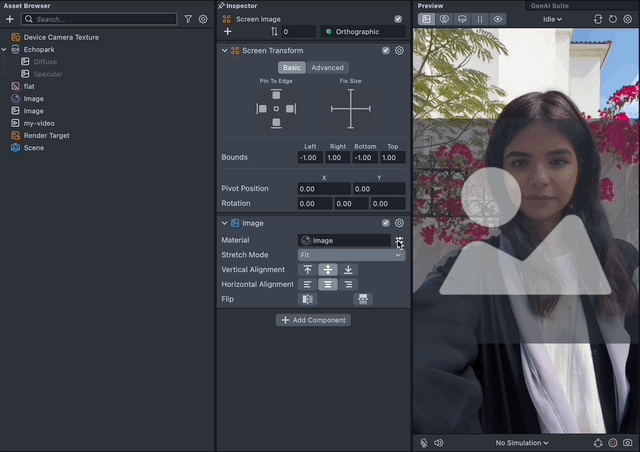
Task: Uncheck the Screen Transform component checkbox
Action: click(x=386, y=51)
